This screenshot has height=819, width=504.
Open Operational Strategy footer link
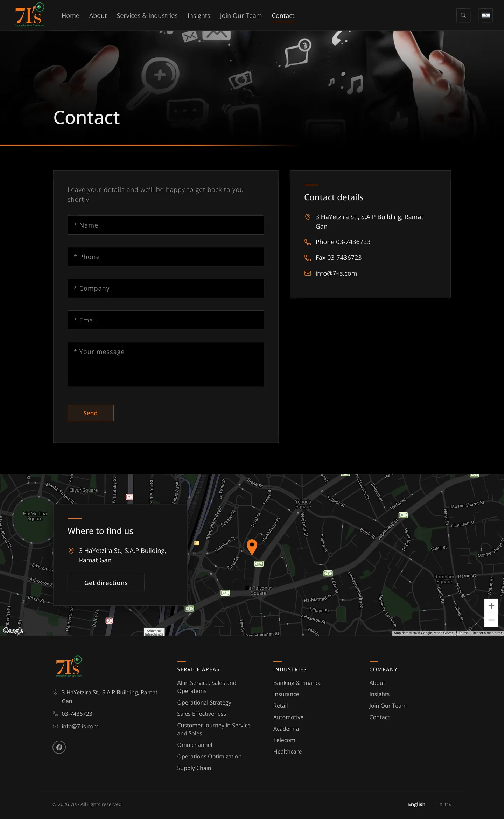coord(204,702)
